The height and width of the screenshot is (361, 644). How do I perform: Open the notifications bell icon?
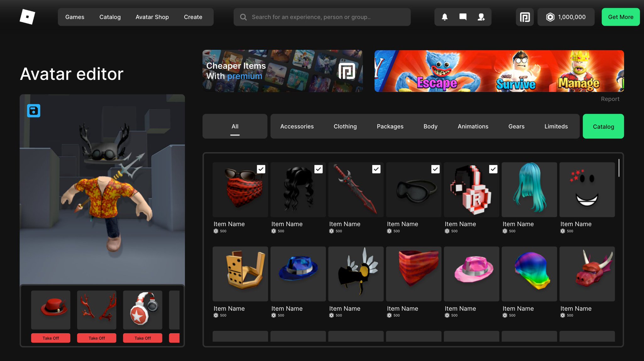[x=445, y=17]
